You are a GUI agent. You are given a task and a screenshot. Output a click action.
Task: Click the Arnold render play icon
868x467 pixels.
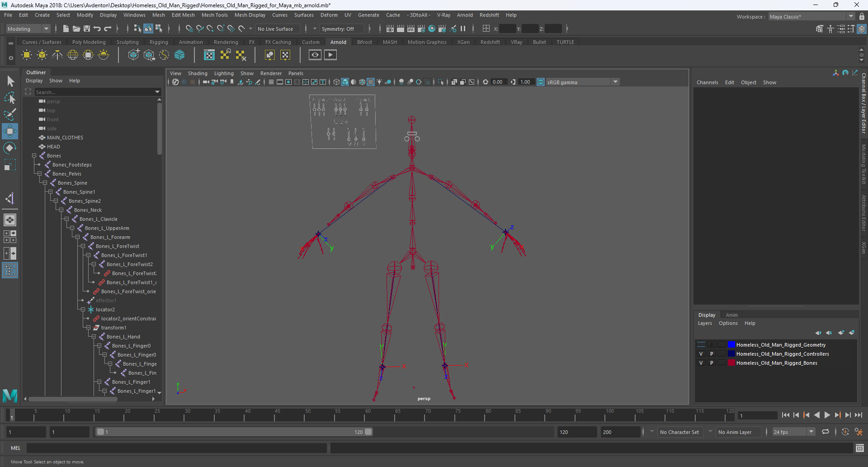point(330,55)
